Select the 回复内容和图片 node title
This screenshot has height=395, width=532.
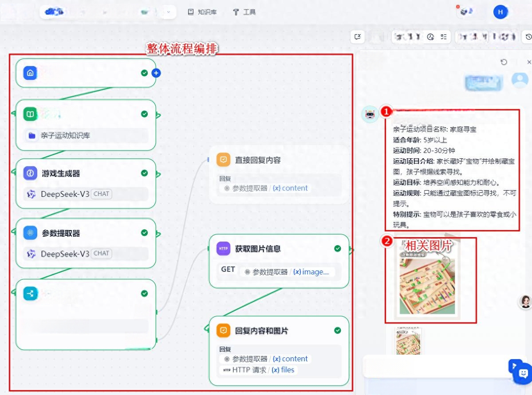[262, 331]
